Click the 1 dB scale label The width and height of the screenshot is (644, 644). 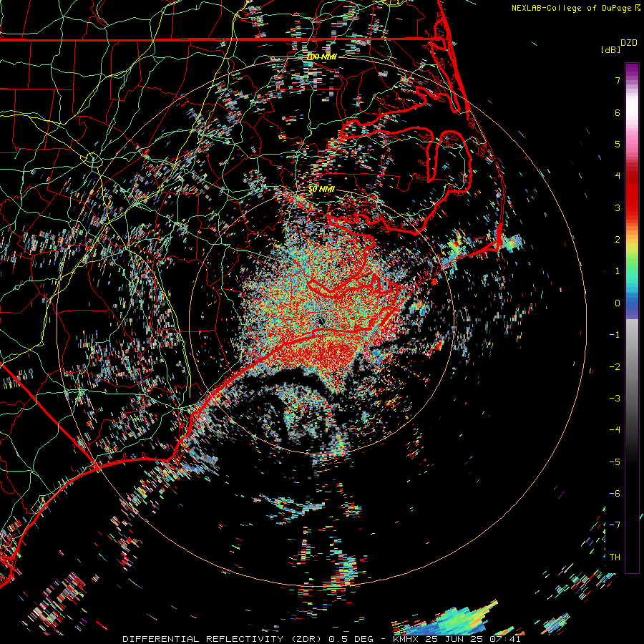pyautogui.click(x=618, y=271)
